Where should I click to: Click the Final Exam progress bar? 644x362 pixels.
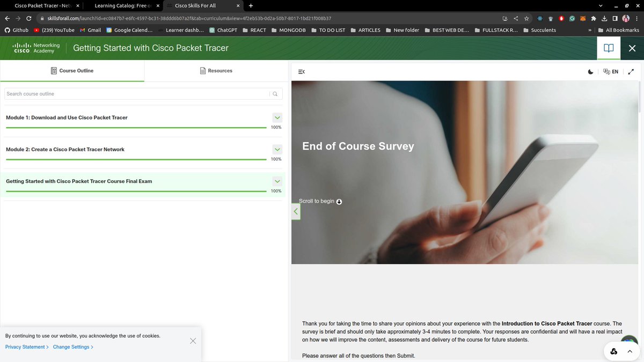click(136, 191)
